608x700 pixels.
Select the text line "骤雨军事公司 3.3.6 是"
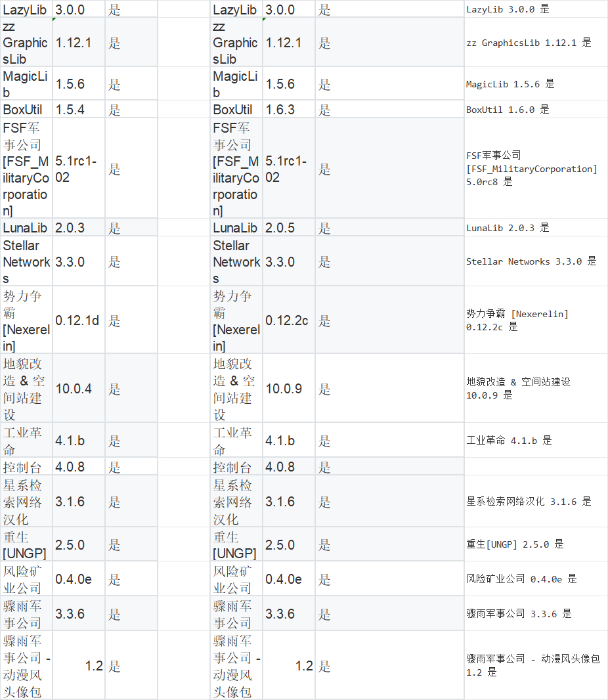pyautogui.click(x=519, y=614)
